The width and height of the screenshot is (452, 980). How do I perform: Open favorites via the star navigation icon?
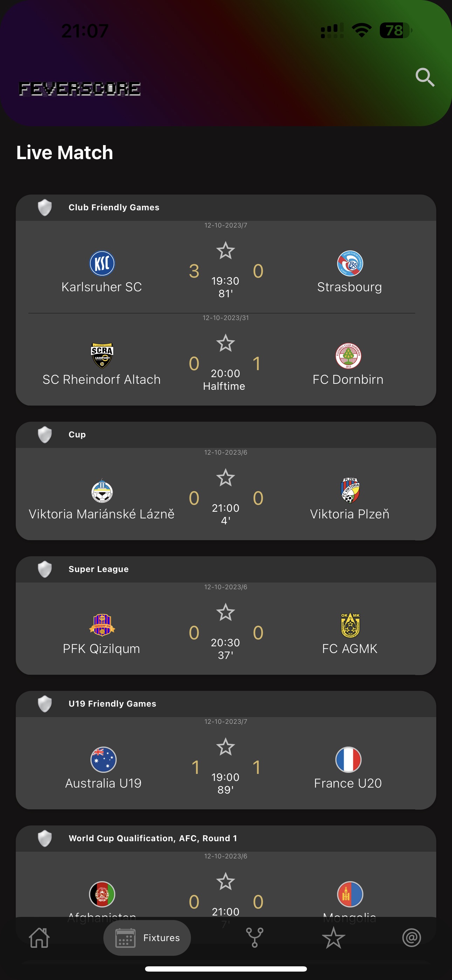[x=333, y=938]
